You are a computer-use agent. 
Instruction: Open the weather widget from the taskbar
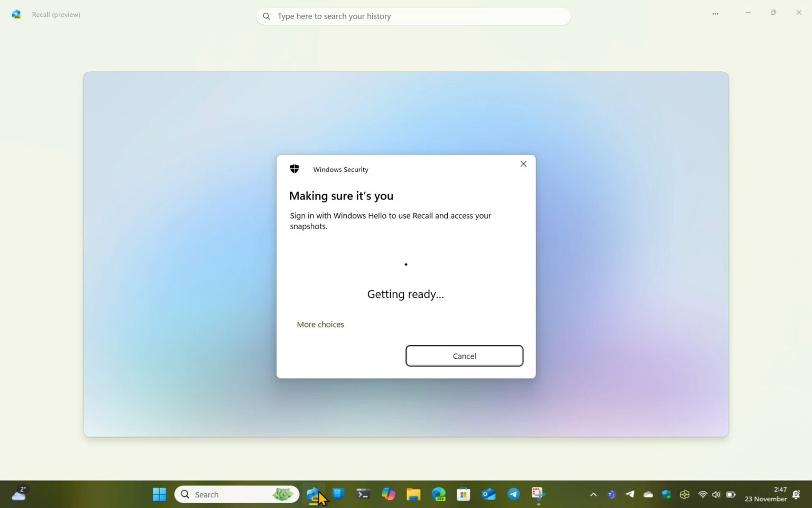[x=19, y=494]
